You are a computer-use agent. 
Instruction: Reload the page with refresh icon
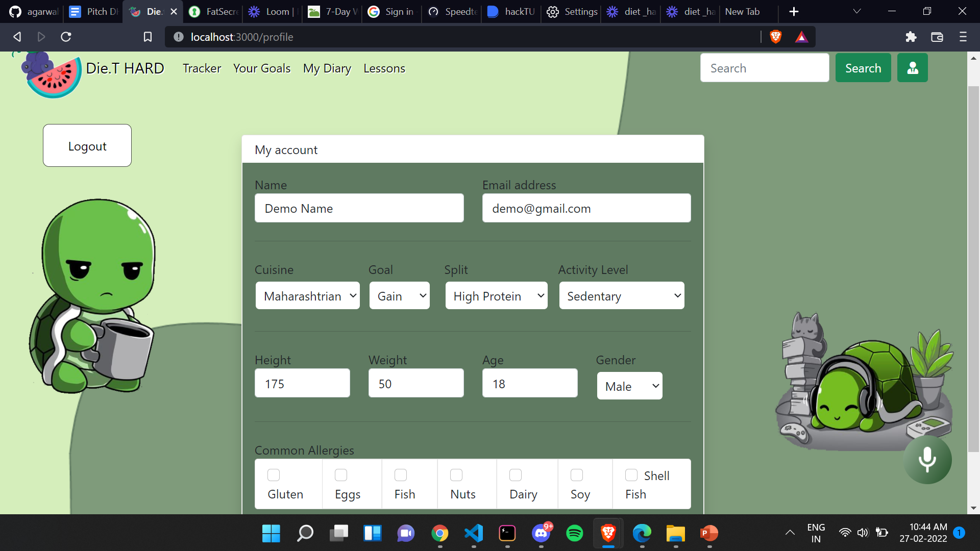click(x=66, y=37)
